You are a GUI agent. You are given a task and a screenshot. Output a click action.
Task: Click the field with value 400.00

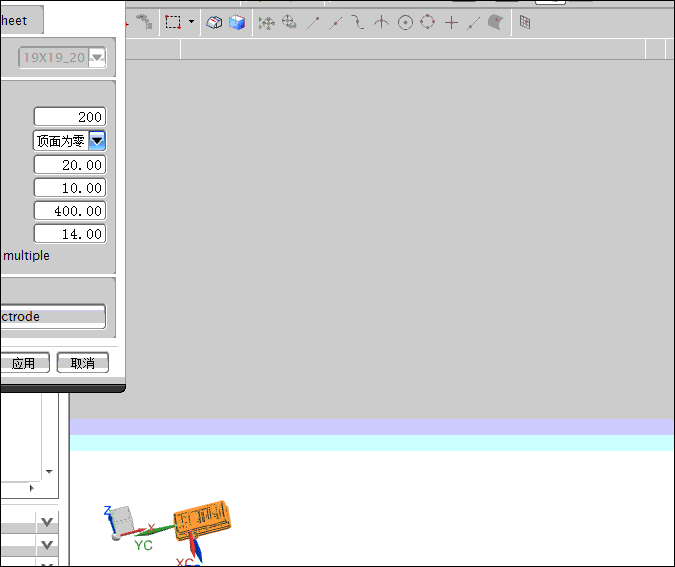(x=70, y=211)
